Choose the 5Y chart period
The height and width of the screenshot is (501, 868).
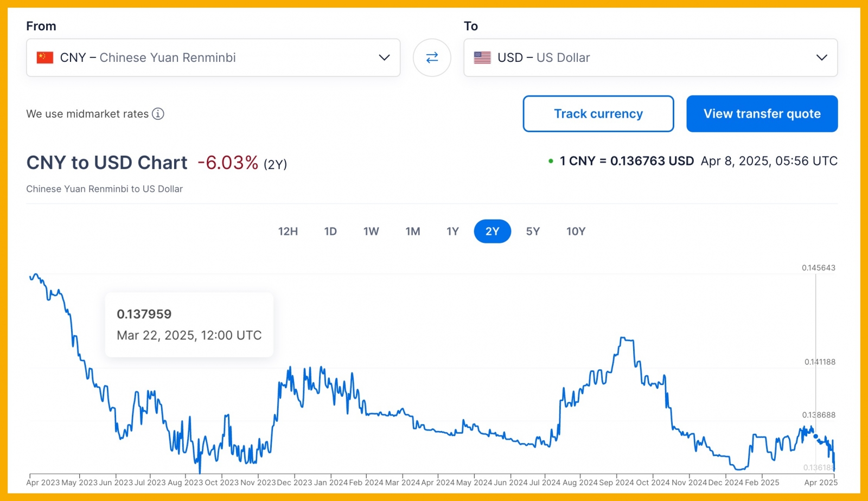[x=533, y=232]
